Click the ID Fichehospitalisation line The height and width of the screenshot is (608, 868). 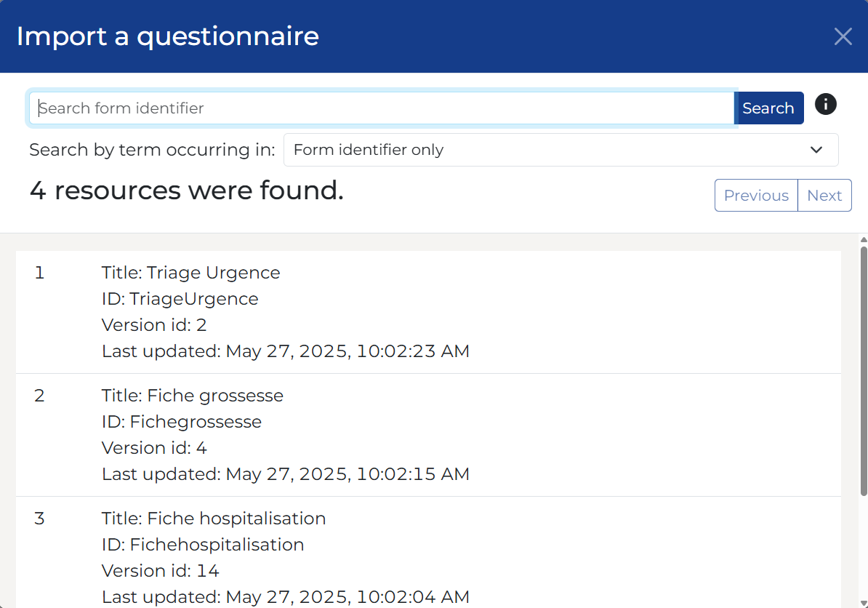coord(202,545)
